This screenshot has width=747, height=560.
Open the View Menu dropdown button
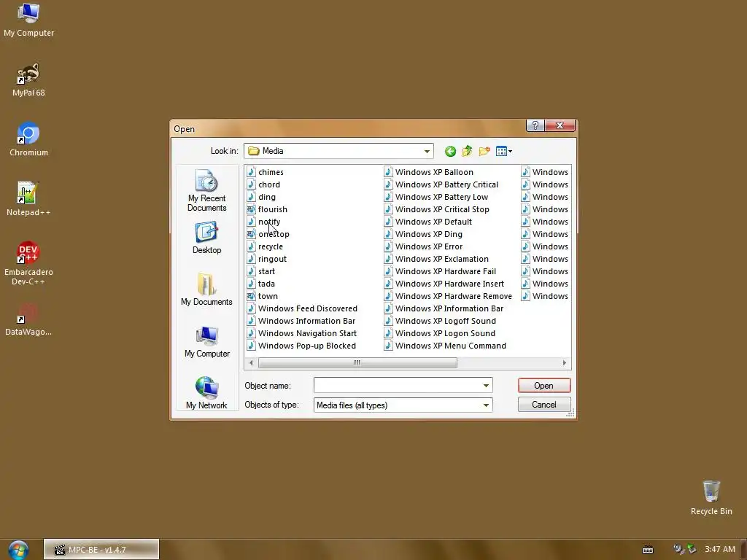point(504,152)
